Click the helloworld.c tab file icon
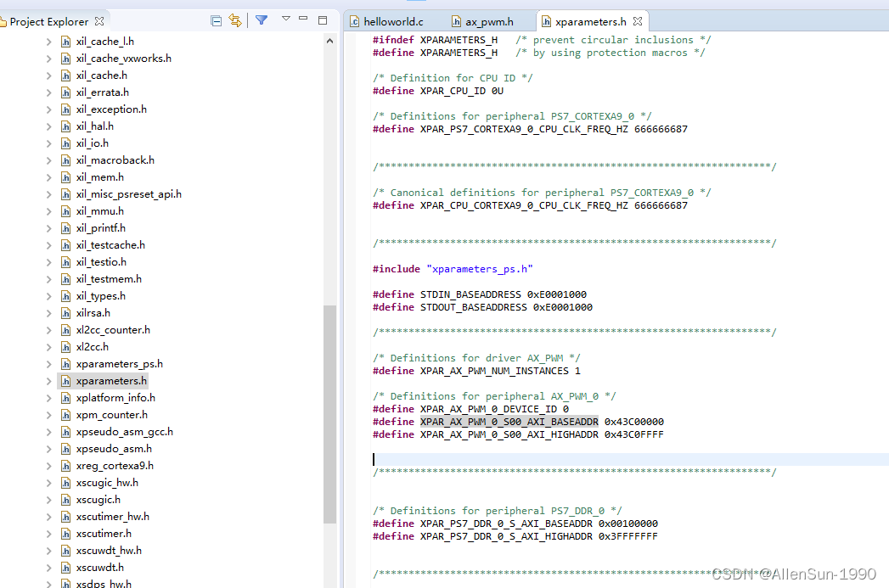The width and height of the screenshot is (889, 588). [x=354, y=21]
